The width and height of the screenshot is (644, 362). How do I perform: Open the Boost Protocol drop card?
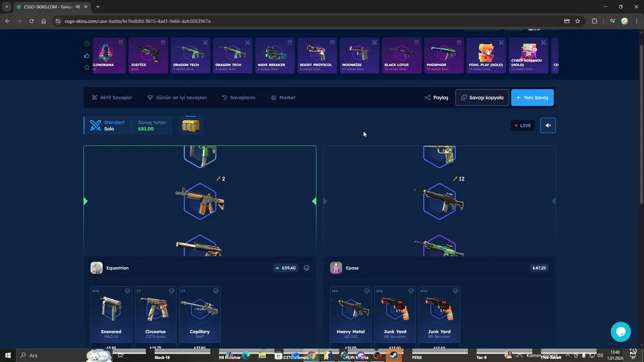click(317, 55)
